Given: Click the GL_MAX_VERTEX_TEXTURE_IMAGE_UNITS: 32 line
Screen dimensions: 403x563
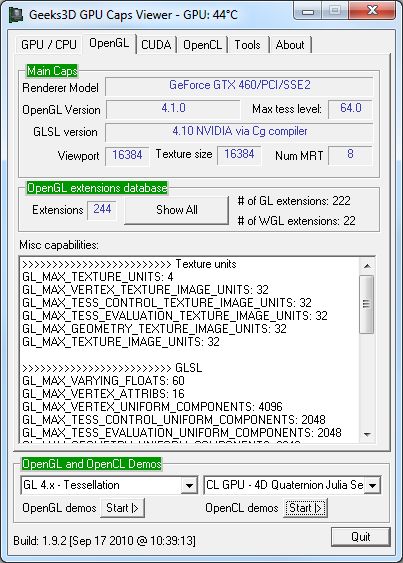Looking at the screenshot, I should [x=145, y=290].
